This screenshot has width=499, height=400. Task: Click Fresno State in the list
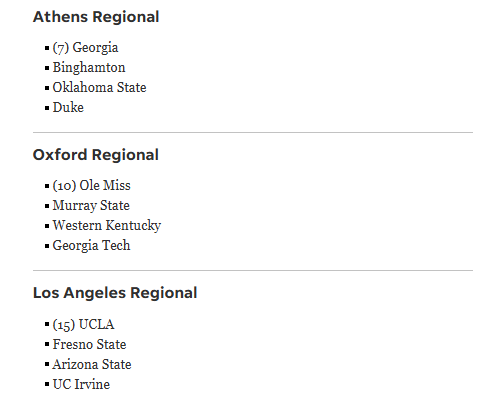[89, 344]
